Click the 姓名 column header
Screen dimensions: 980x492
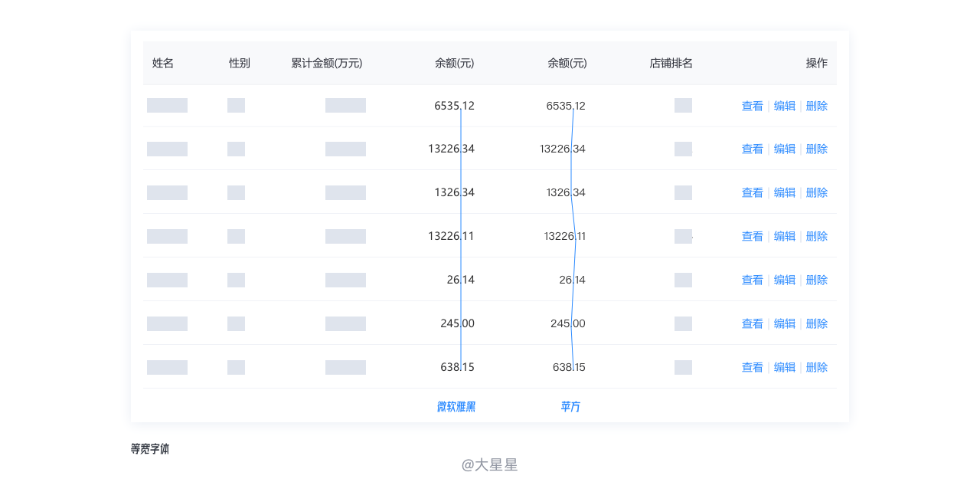tap(163, 63)
